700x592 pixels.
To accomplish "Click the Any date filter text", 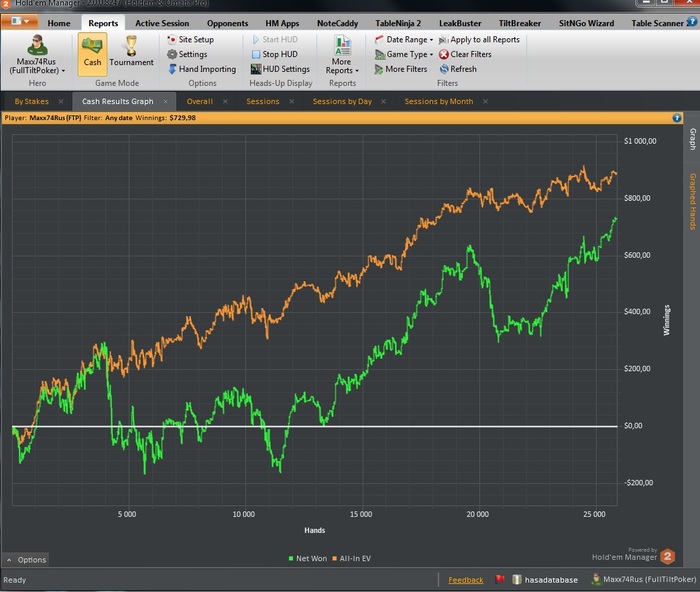I will tap(119, 118).
